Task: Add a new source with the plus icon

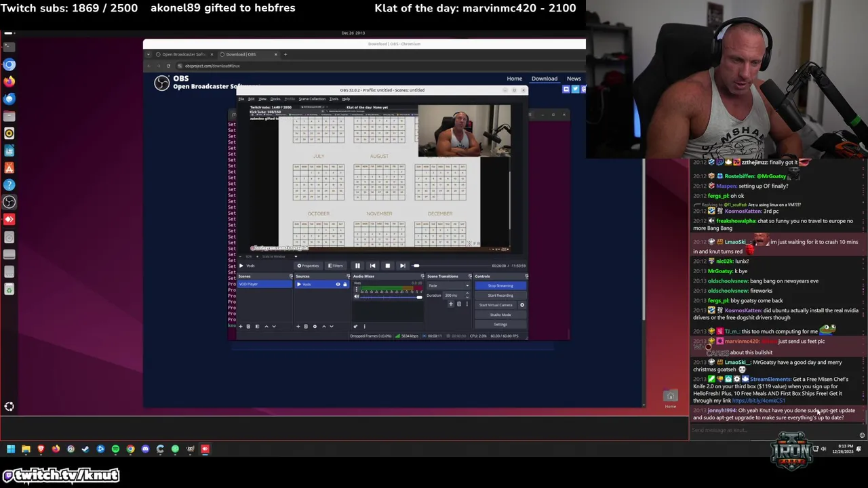Action: 298,327
